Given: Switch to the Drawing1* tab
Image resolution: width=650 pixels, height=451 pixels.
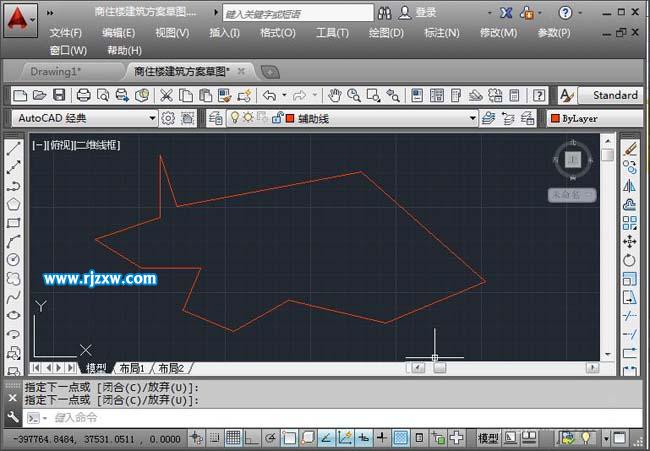Looking at the screenshot, I should coord(55,72).
